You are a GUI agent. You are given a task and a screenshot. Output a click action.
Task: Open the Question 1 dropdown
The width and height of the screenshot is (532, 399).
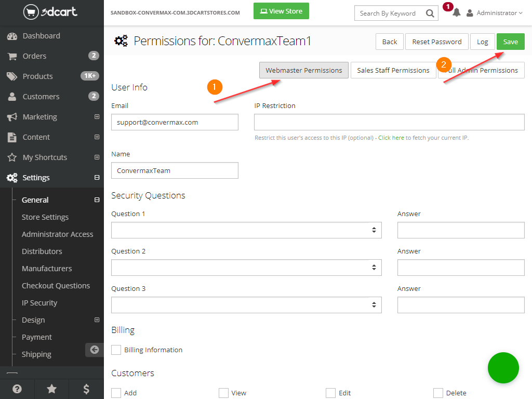point(246,230)
